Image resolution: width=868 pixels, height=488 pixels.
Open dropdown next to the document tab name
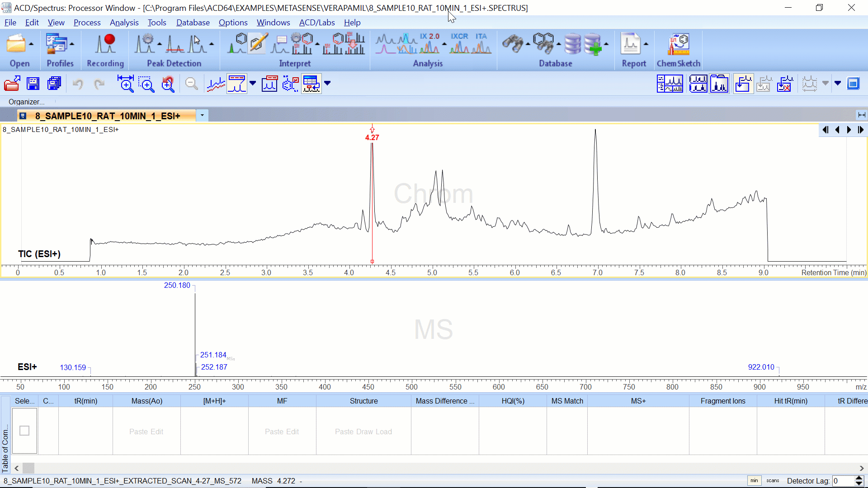click(x=202, y=116)
